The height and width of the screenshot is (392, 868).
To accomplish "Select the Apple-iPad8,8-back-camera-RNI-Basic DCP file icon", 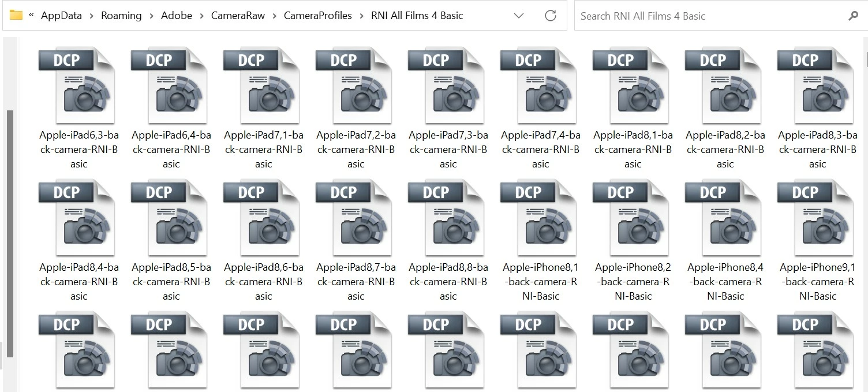I will [x=446, y=218].
